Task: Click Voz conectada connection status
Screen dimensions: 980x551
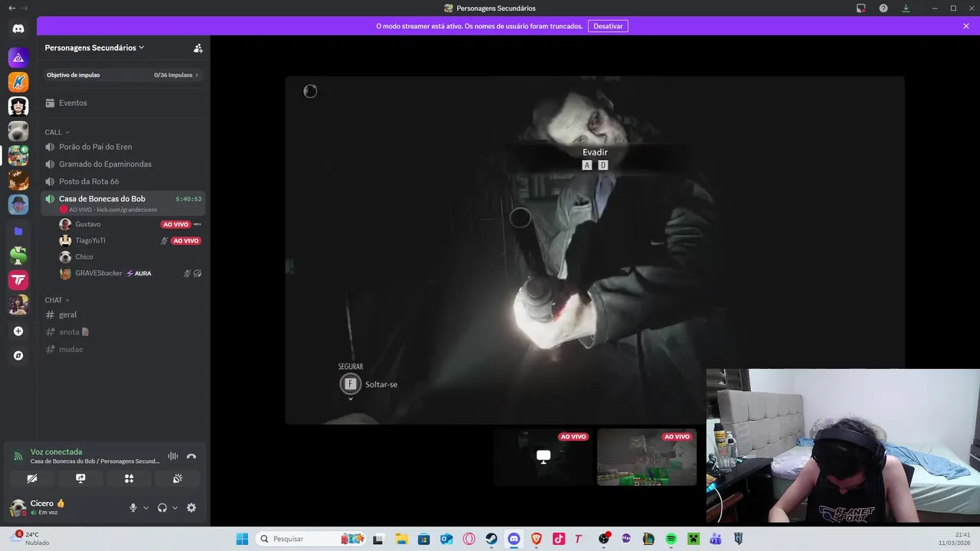Action: pos(56,452)
